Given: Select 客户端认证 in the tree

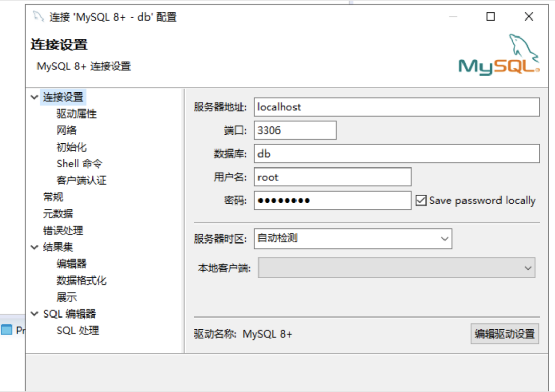Looking at the screenshot, I should coord(81,180).
